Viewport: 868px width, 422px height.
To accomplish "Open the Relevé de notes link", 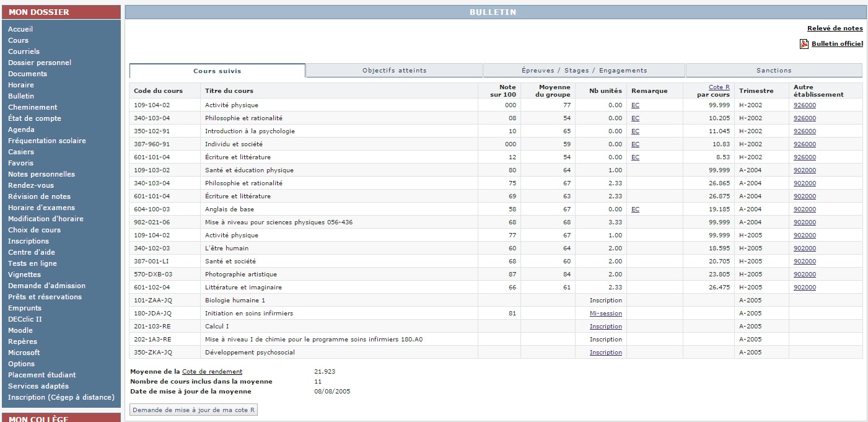I will [x=835, y=29].
